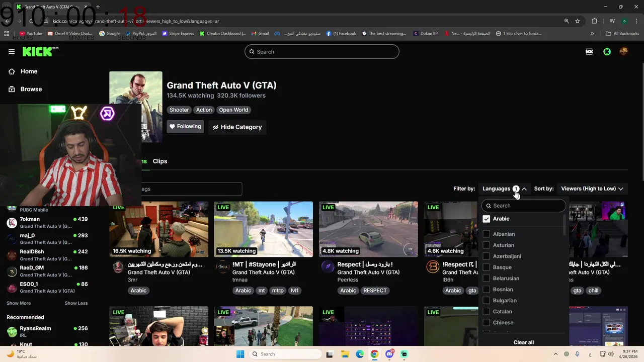Click the green Kick K icon in header

[607, 52]
